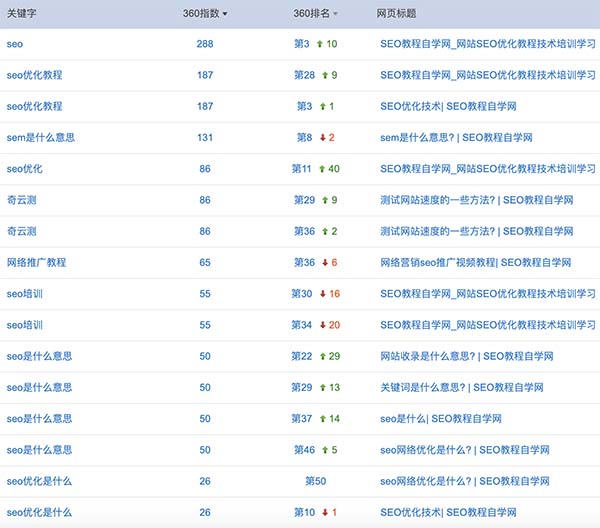Viewport: 600px width, 528px height.
Task: Click the 网页标题 column header
Action: tap(396, 13)
